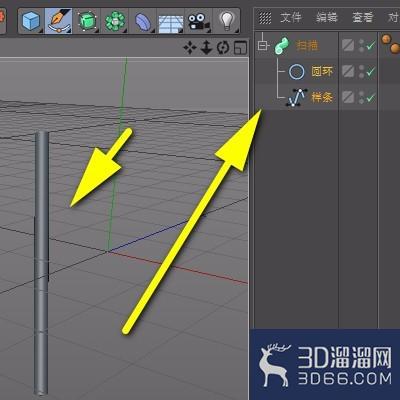The width and height of the screenshot is (400, 400).
Task: Toggle the layer box of 圆环
Action: click(x=348, y=71)
